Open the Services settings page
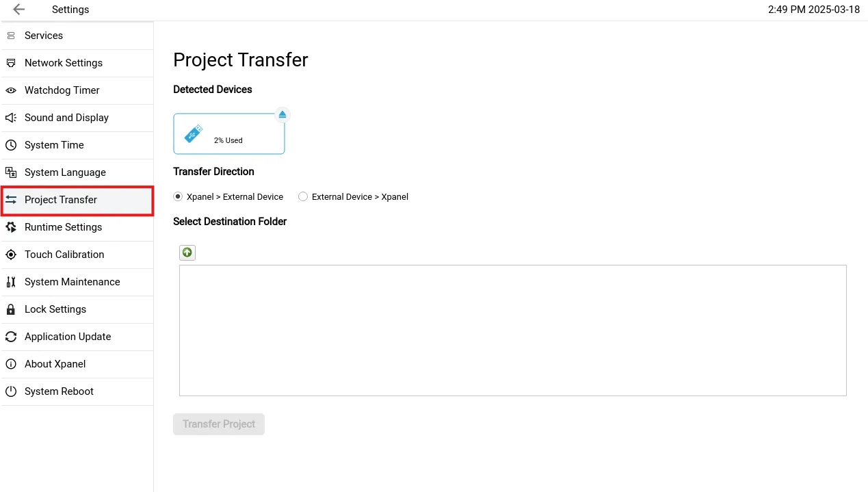Image resolution: width=868 pixels, height=492 pixels. [44, 36]
